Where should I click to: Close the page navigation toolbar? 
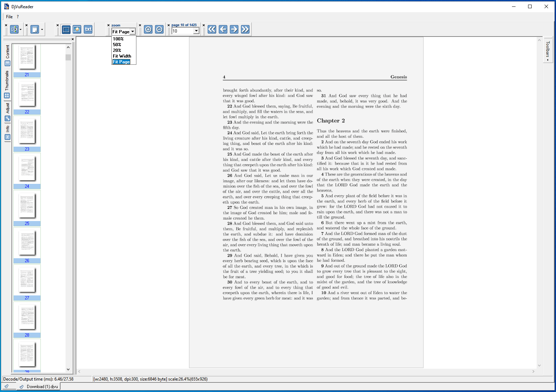(204, 25)
